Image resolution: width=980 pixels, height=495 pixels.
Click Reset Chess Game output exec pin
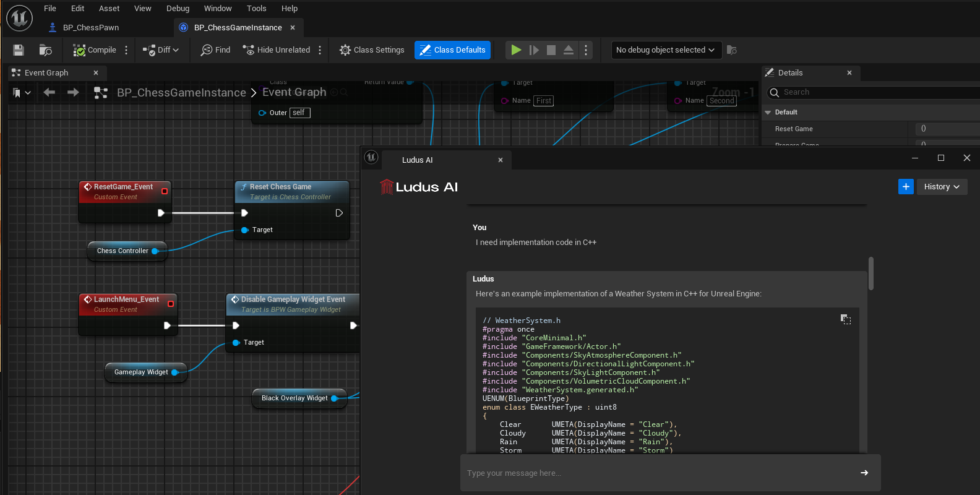pos(339,213)
